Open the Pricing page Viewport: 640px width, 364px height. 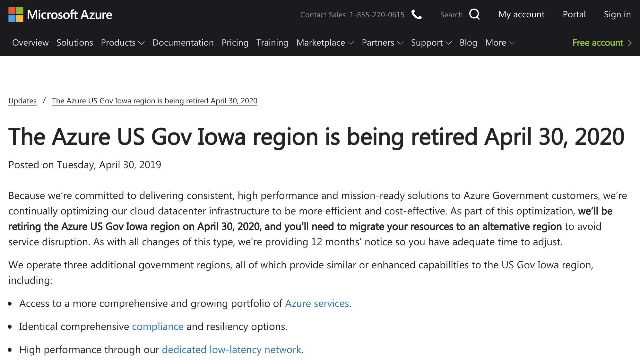(x=235, y=43)
